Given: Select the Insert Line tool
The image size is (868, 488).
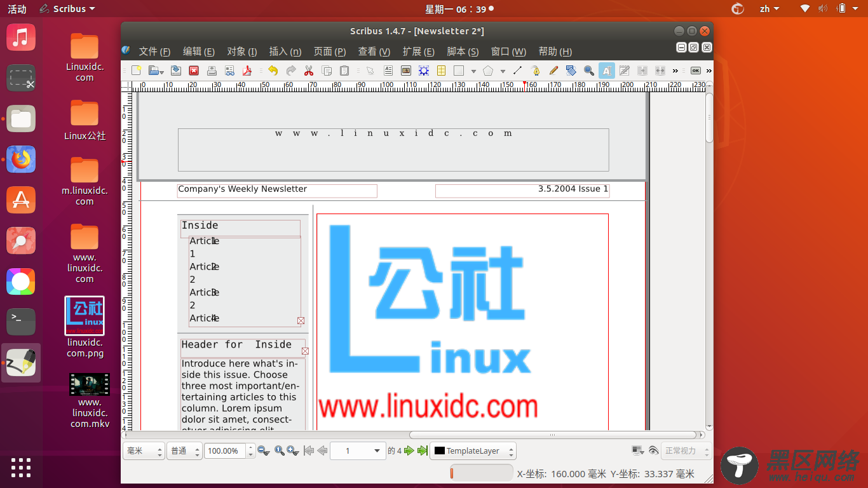Looking at the screenshot, I should 517,71.
